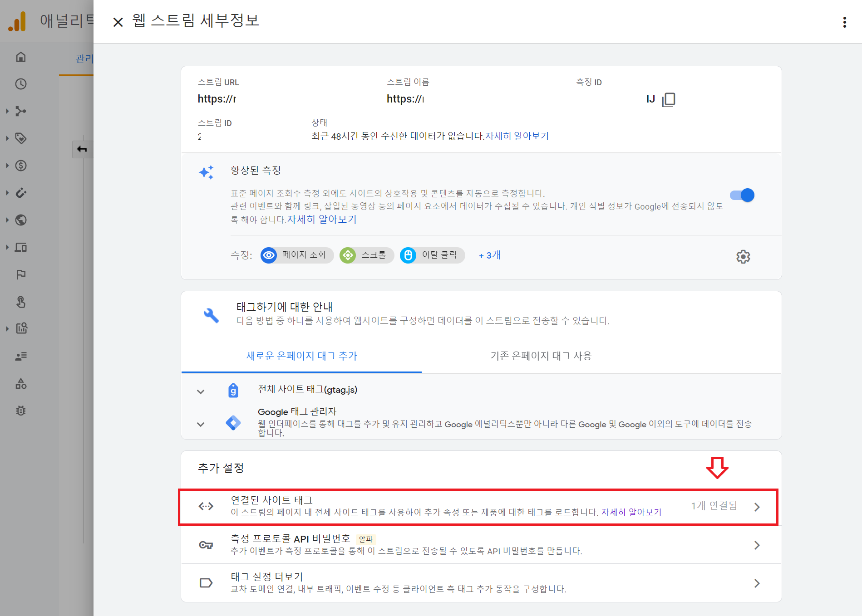Toggle the 향상된 측정 switch off
Screen dimensions: 862x616
pos(742,195)
